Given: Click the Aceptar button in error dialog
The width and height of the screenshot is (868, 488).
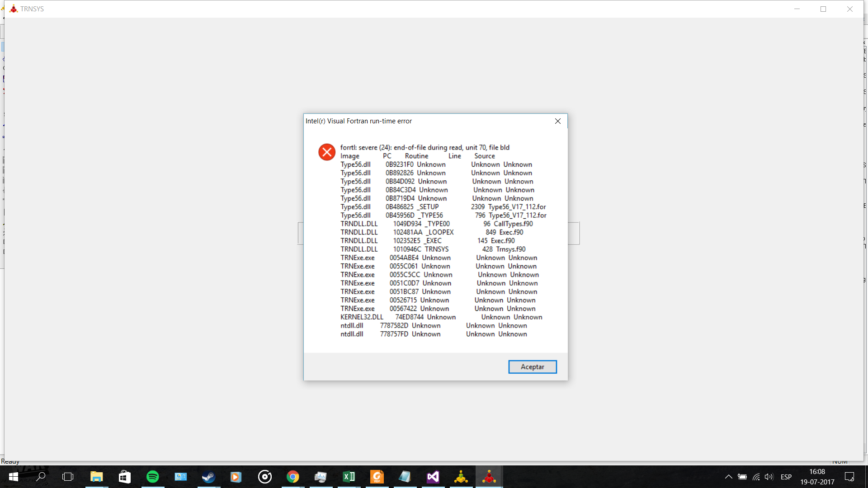Looking at the screenshot, I should [532, 367].
